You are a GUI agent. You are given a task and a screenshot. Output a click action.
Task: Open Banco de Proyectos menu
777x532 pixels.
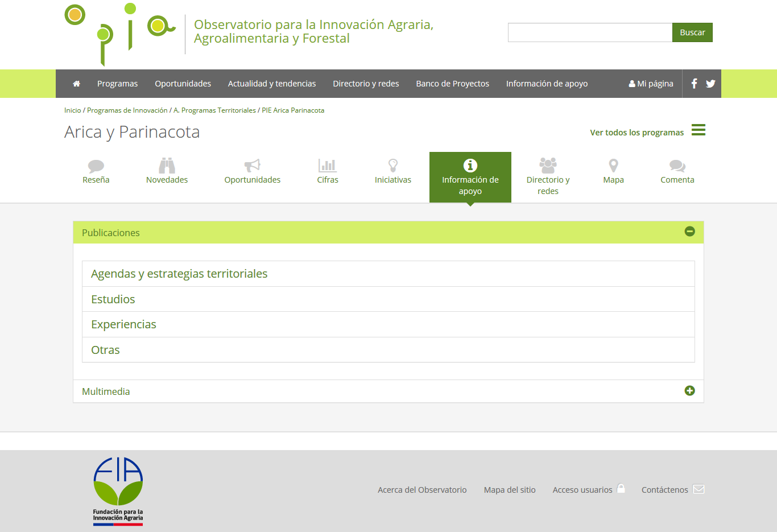coord(452,84)
